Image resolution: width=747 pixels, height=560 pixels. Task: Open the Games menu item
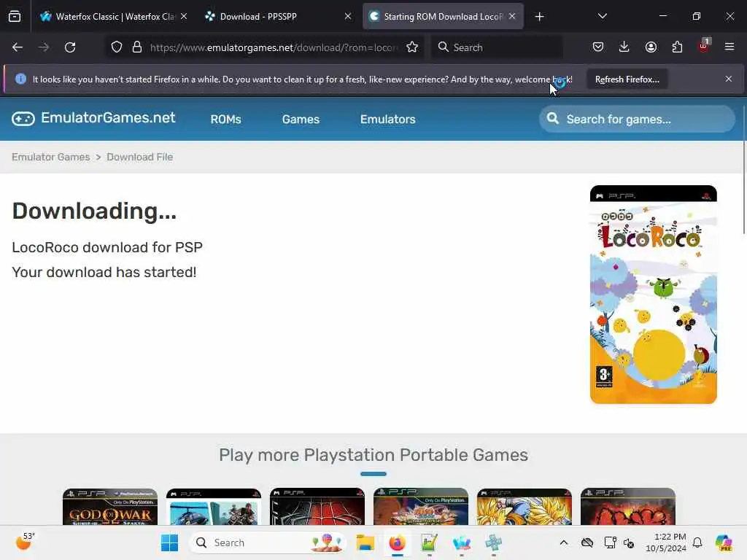301,119
